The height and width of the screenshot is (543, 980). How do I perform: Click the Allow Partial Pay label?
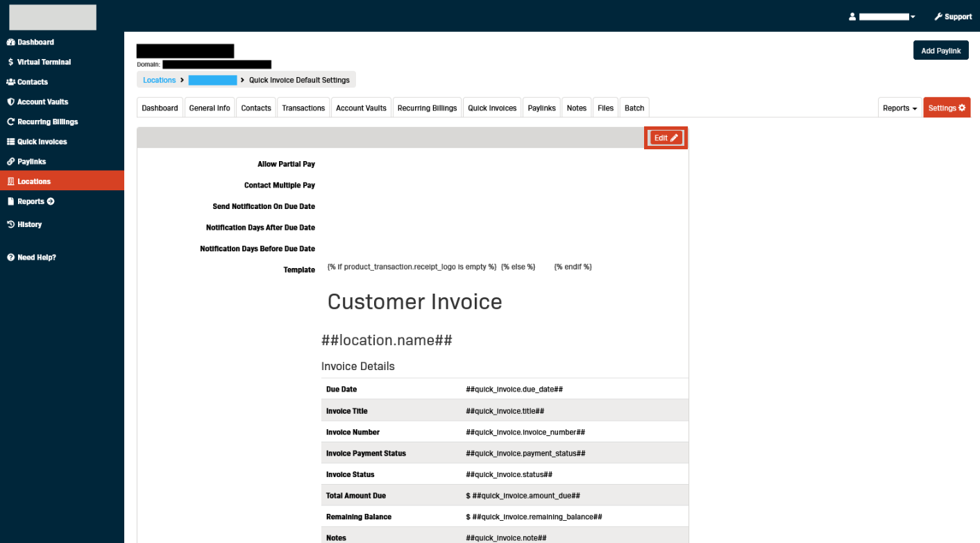coord(286,165)
